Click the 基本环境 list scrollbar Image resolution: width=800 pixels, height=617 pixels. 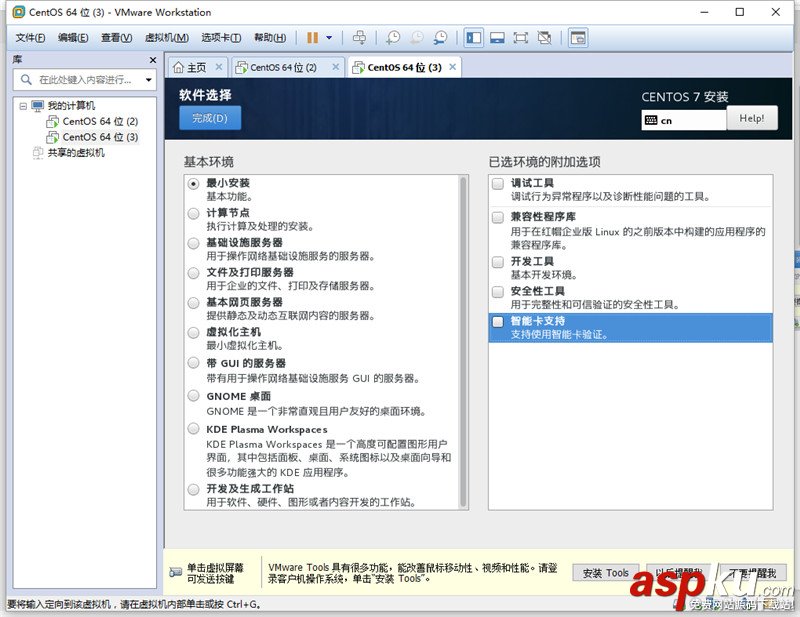(x=463, y=341)
